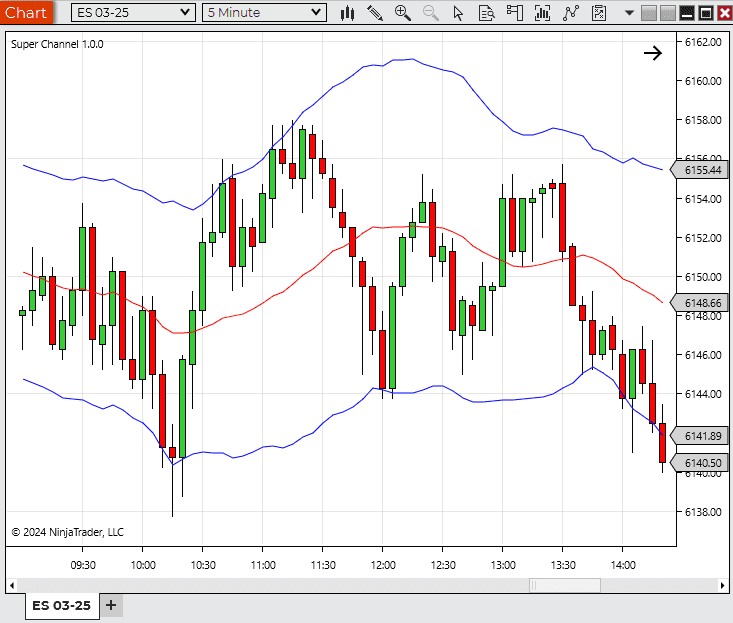Open the bar type candlestick icon
This screenshot has height=623, width=733.
tap(347, 13)
